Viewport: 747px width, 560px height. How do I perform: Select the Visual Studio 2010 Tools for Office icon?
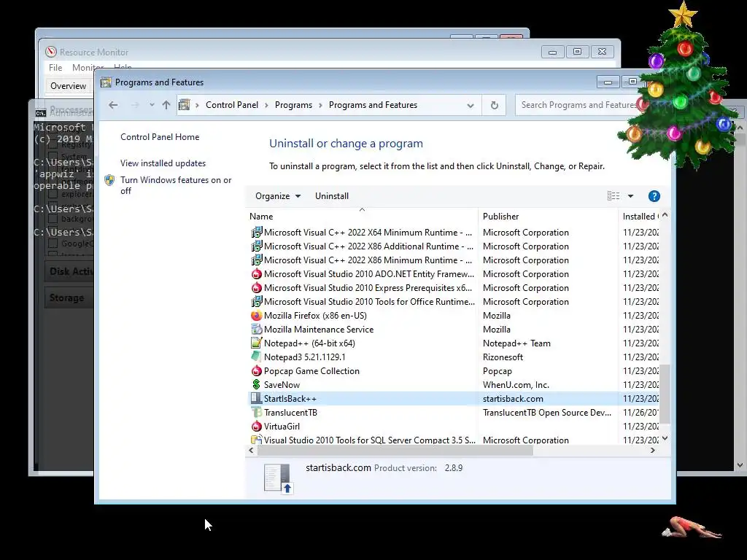click(x=256, y=301)
